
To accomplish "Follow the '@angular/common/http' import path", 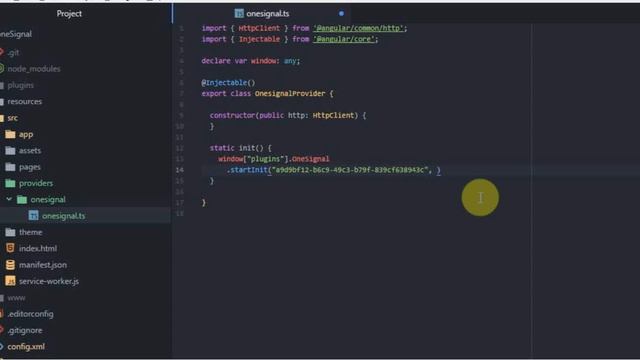I will point(358,28).
